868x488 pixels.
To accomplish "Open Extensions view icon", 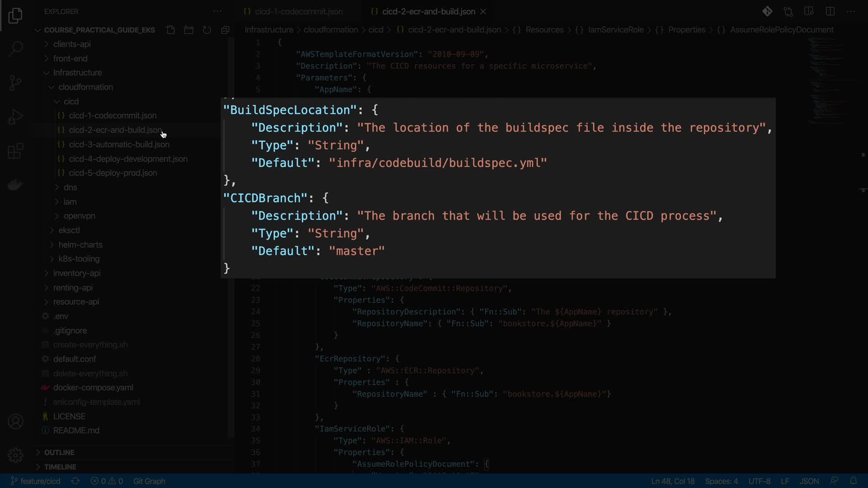I will [15, 151].
